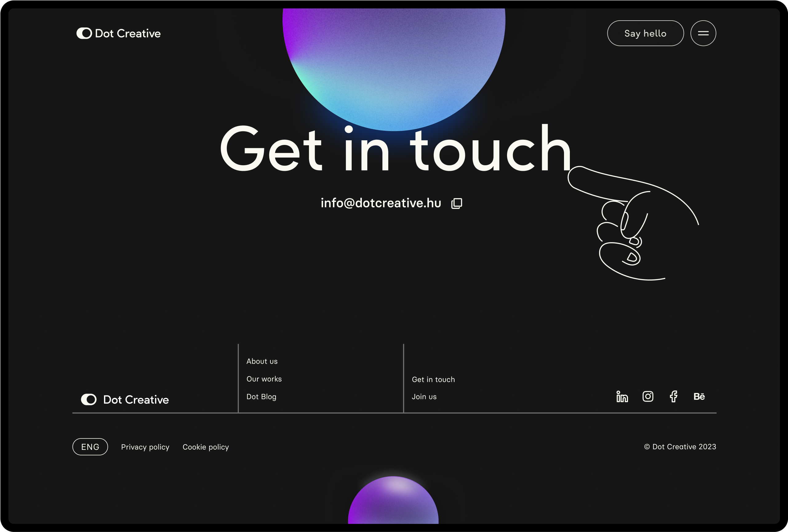This screenshot has width=788, height=532.
Task: Open the Behance social icon
Action: (x=699, y=396)
